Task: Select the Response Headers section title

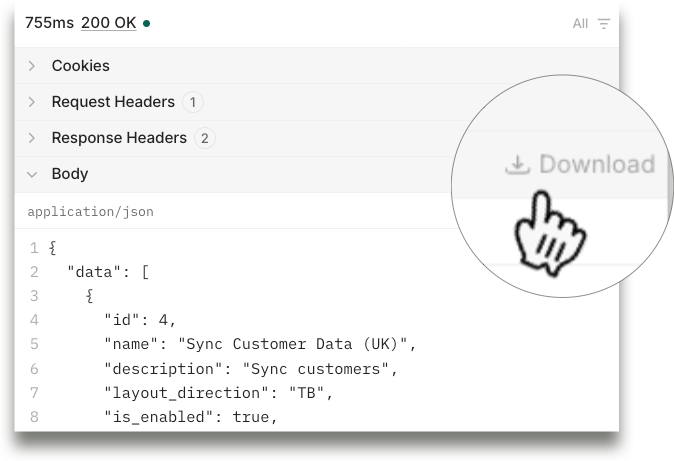Action: pyautogui.click(x=119, y=138)
